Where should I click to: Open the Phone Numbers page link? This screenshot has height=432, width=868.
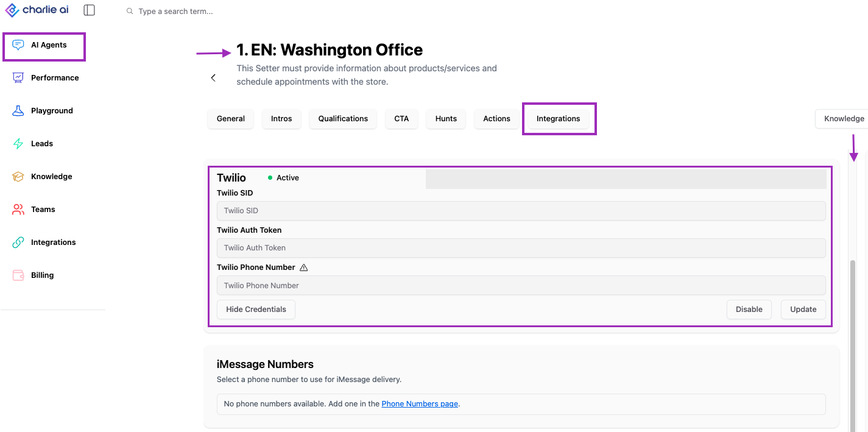point(420,404)
